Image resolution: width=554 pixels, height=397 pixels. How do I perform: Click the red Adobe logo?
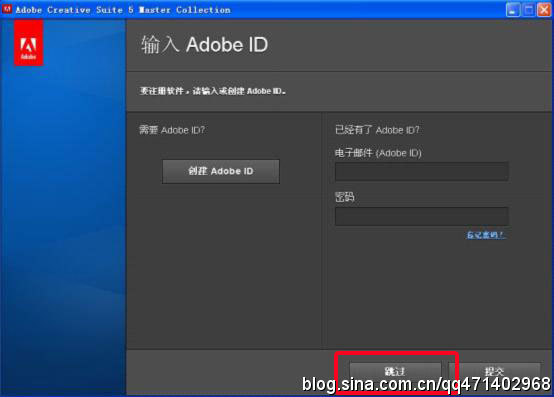[29, 43]
